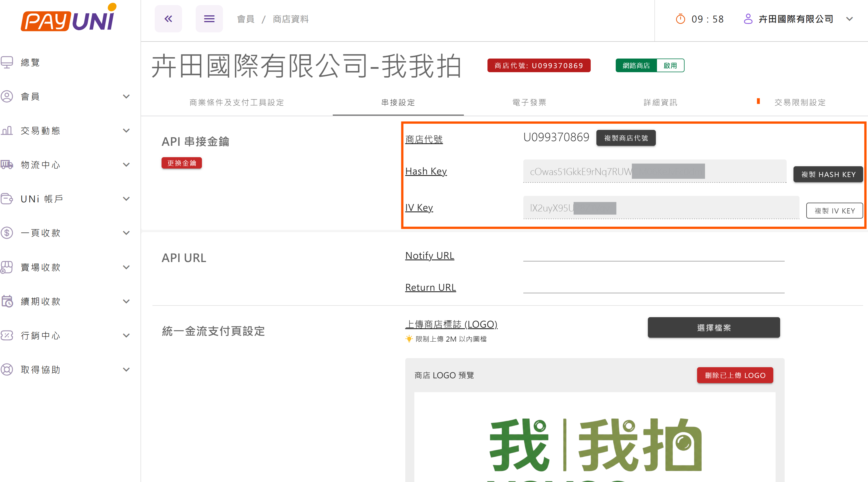Click the 續期收款 calendar icon
The height and width of the screenshot is (482, 868).
pyautogui.click(x=7, y=301)
